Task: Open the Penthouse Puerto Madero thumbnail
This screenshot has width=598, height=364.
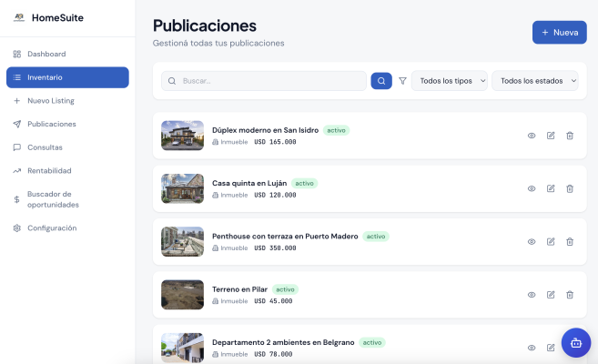Action: point(182,241)
